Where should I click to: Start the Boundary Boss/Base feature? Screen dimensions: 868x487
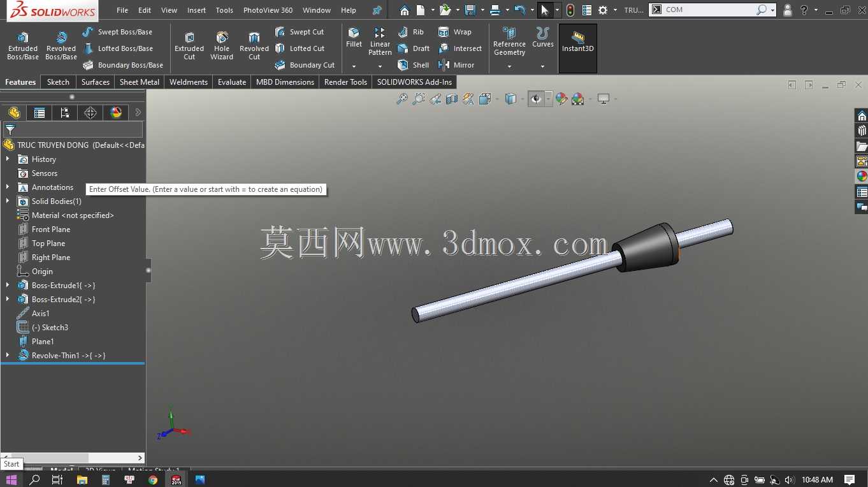[x=123, y=65]
